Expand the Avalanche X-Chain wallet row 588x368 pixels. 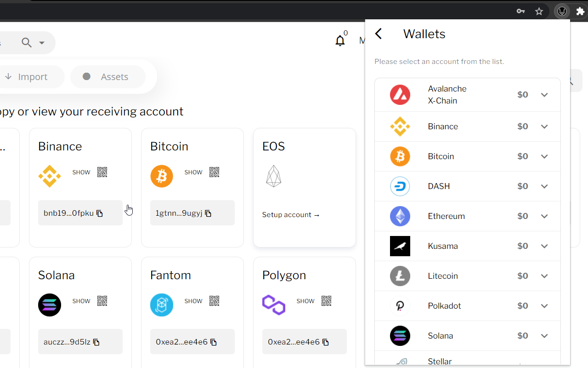click(x=544, y=95)
